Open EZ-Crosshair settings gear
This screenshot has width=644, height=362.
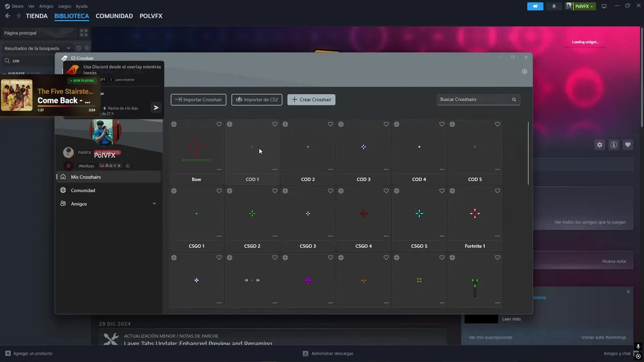[524, 71]
